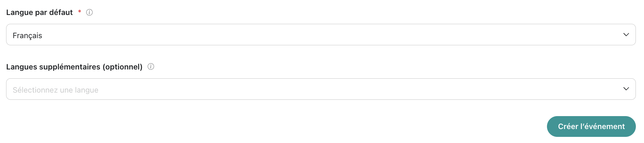Image resolution: width=644 pixels, height=143 pixels.
Task: Submit the form with Créer l'événement
Action: 591,126
